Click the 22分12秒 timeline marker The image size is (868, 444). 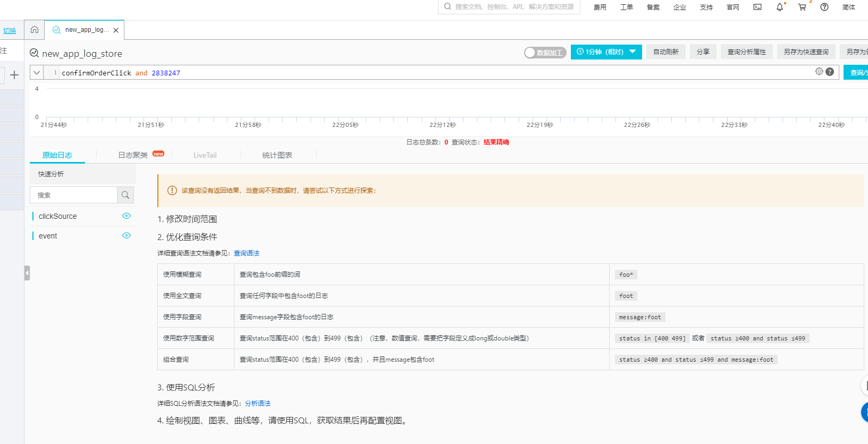(x=443, y=125)
